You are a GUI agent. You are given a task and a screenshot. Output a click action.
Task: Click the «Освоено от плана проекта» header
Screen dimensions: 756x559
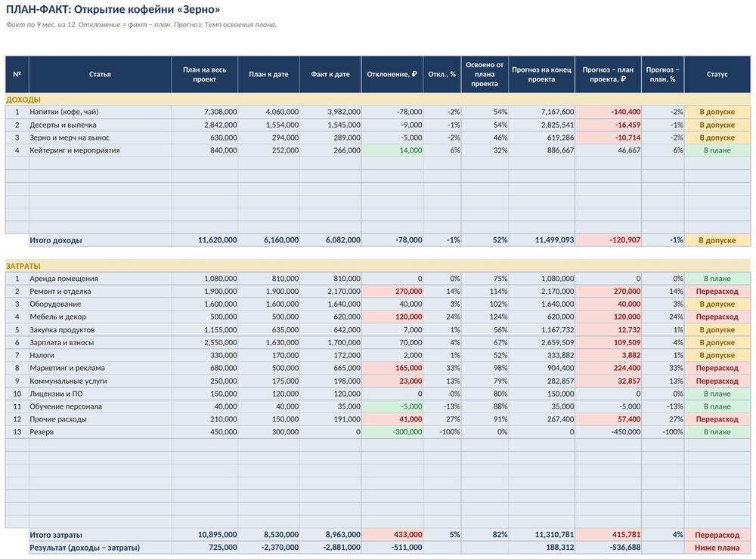click(x=485, y=74)
